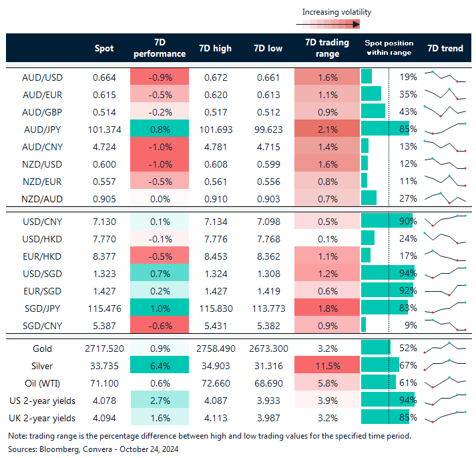Click Silver's 11.5% trading range cell

(327, 365)
